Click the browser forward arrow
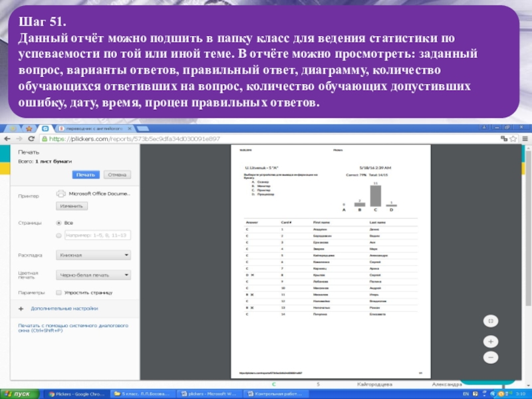 [x=19, y=139]
